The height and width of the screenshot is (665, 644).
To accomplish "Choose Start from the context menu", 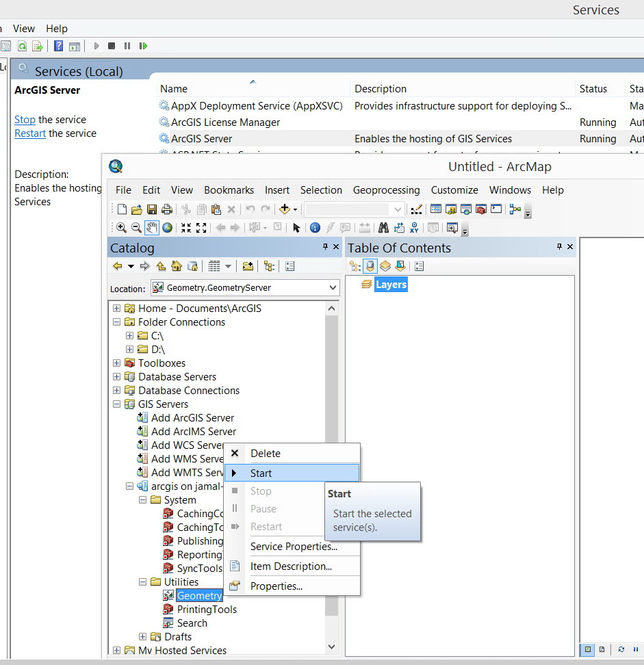I will click(292, 473).
